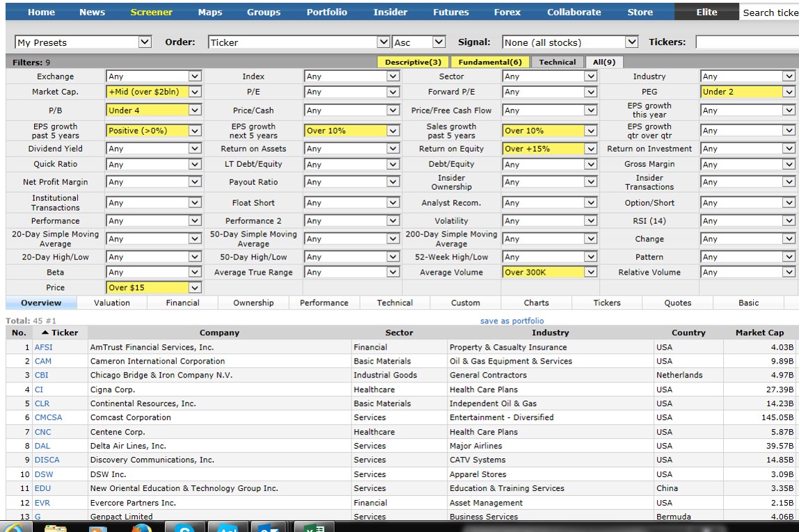The image size is (799, 532).
Task: Open the Maps section from the navigation bar
Action: [x=209, y=11]
